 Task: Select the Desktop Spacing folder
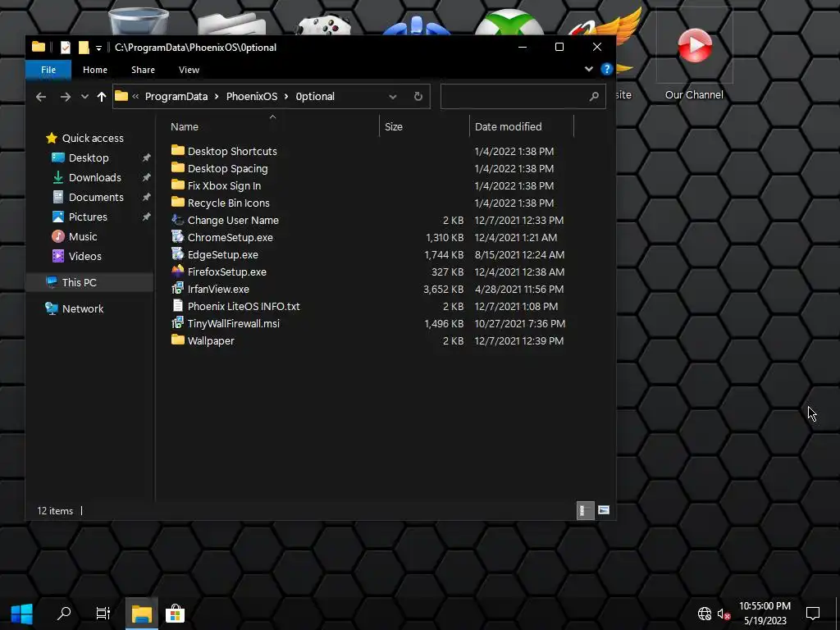[227, 168]
